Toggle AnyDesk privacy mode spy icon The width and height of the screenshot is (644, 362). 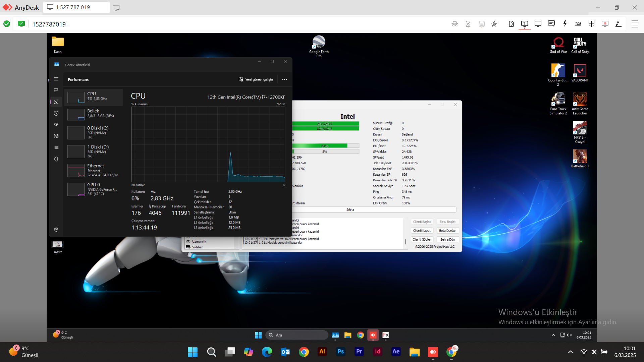point(455,24)
